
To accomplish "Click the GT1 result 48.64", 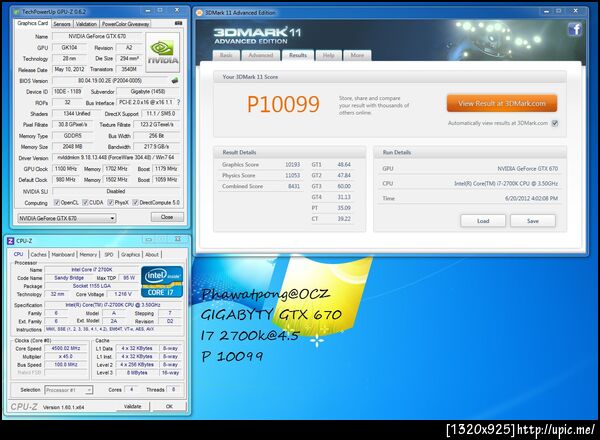I will click(344, 165).
